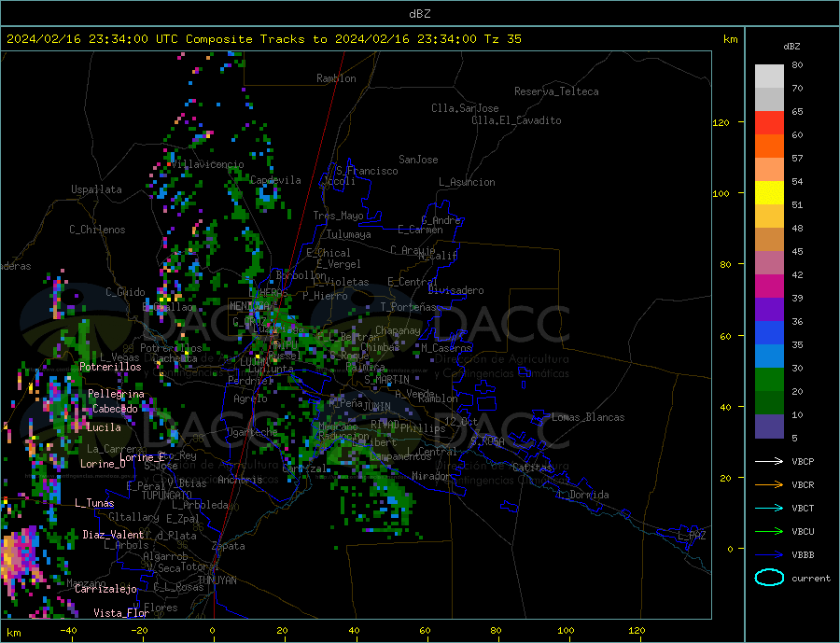Select the 54 dBZ yellow swatch
Viewport: 840px width, 643px height.
[x=769, y=193]
